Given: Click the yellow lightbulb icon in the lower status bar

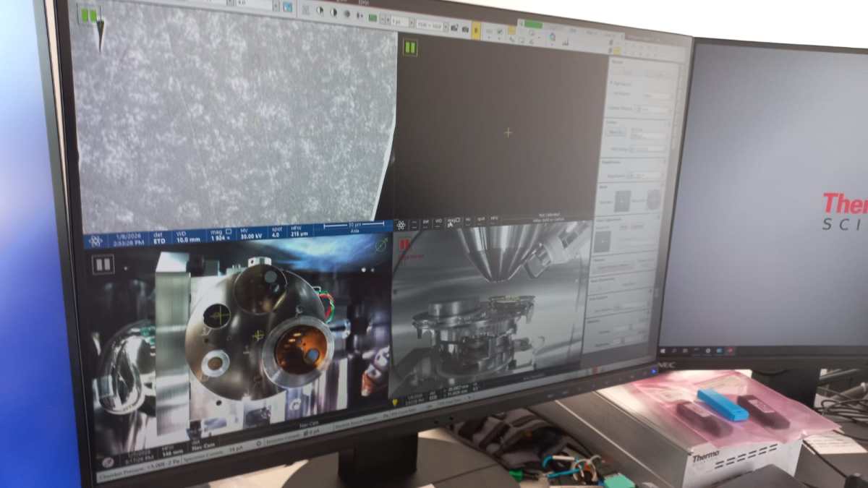Looking at the screenshot, I should (x=394, y=402).
